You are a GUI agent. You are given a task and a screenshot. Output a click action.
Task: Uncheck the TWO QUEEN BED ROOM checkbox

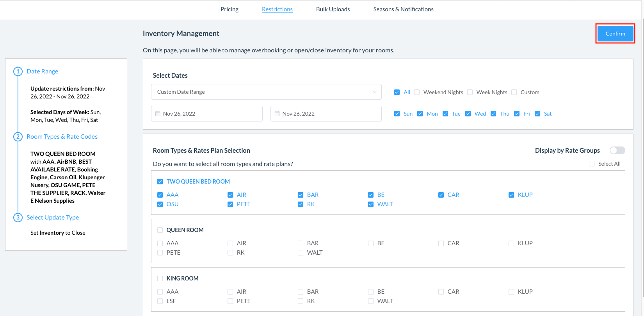[x=160, y=182]
